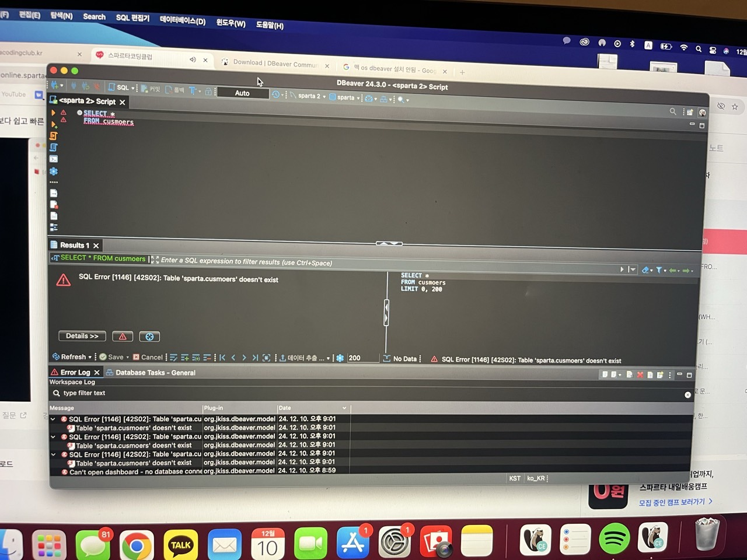Click the type filter text field

[368, 394]
